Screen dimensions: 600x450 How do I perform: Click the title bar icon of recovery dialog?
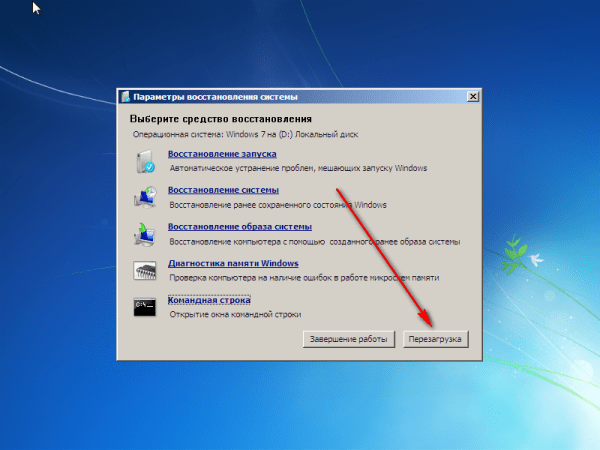pos(126,97)
